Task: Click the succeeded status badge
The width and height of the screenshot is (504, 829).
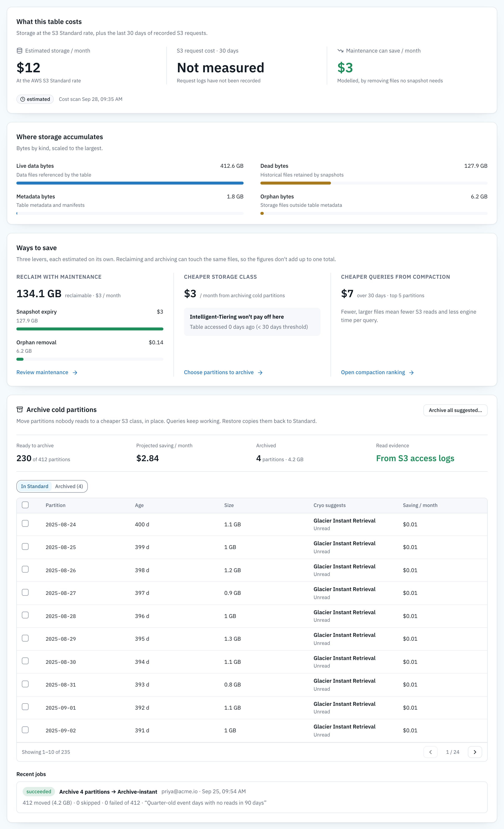Action: point(39,792)
